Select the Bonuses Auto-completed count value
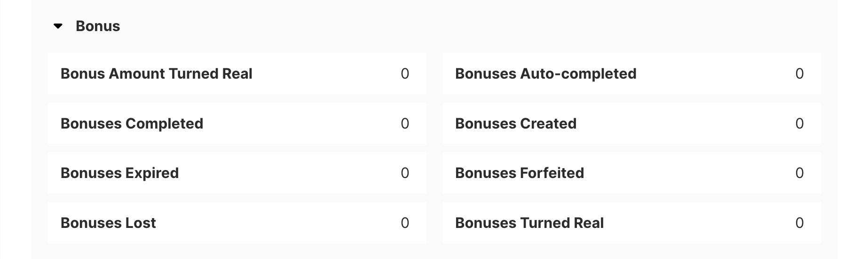868x259 pixels. [799, 74]
